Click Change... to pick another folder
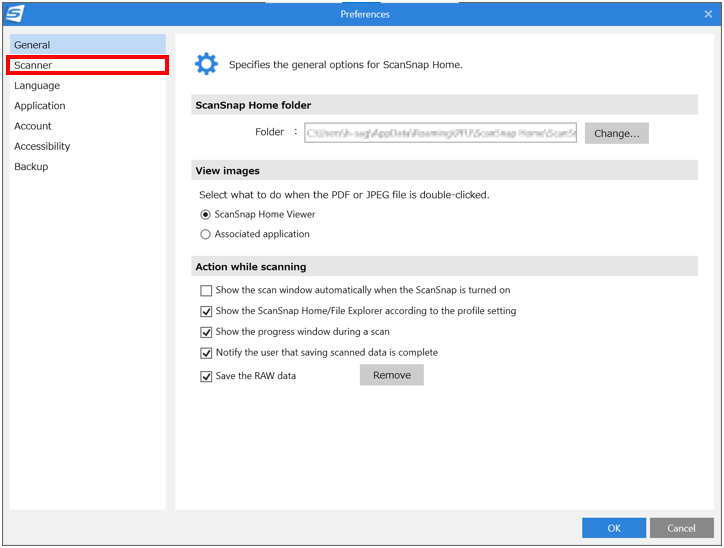This screenshot has width=724, height=548. 616,133
